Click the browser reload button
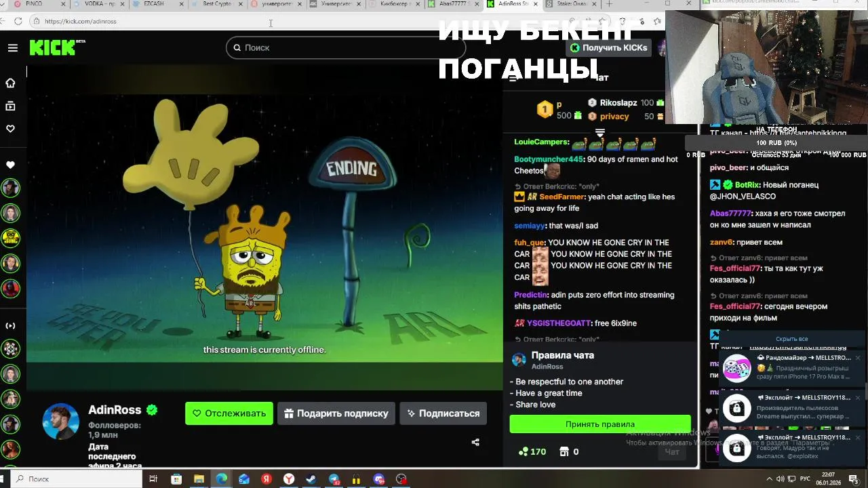The width and height of the screenshot is (868, 488). click(x=18, y=21)
